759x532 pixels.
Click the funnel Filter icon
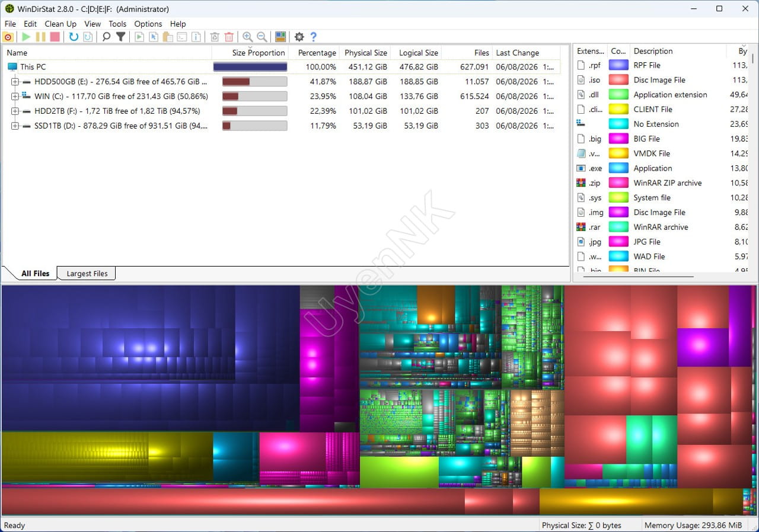[x=120, y=37]
